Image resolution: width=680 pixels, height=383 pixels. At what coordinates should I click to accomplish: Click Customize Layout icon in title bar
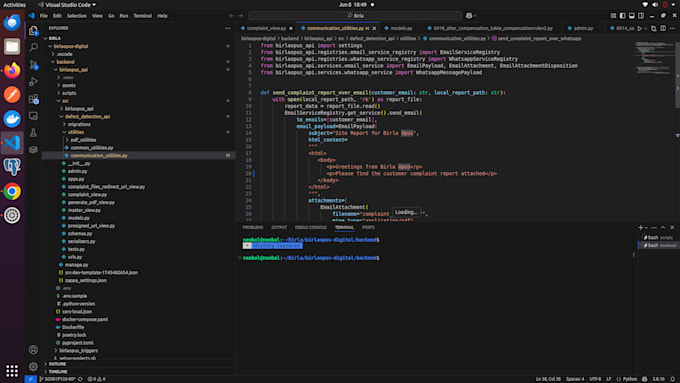pos(613,16)
